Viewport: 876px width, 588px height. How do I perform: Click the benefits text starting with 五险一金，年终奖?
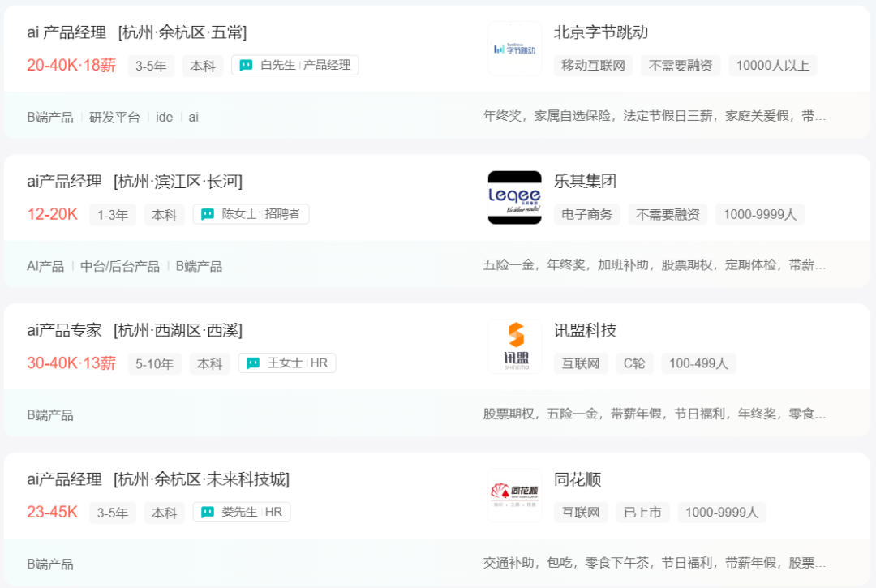point(655,264)
